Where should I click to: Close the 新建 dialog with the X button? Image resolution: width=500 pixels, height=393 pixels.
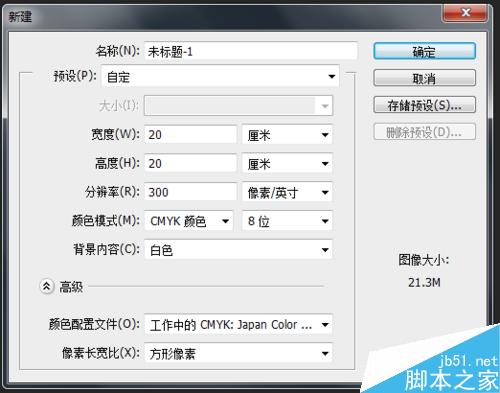coord(465,13)
